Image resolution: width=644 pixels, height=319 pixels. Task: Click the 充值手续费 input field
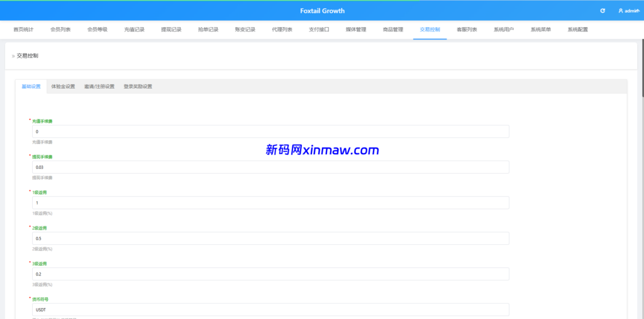tap(270, 132)
